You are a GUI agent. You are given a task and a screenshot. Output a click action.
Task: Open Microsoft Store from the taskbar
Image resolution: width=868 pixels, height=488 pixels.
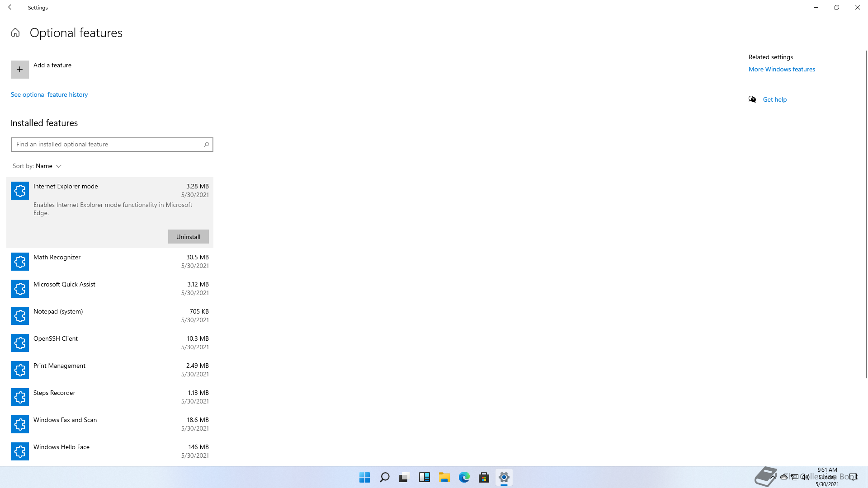(x=484, y=477)
